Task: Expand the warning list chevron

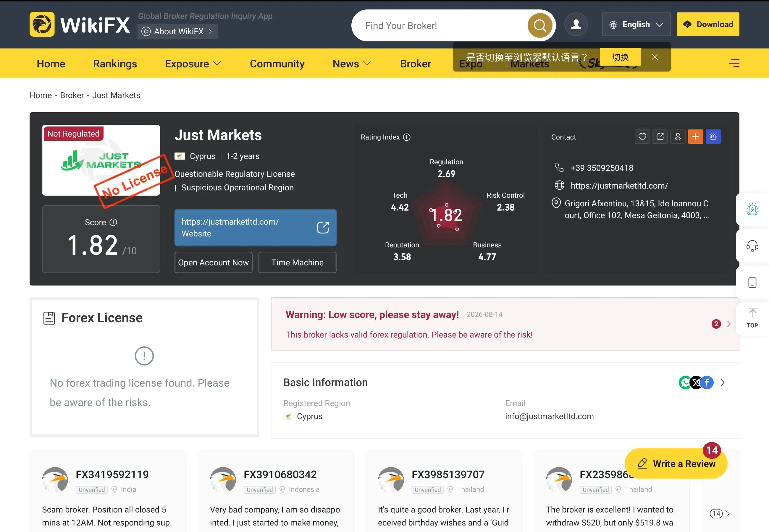Action: (729, 324)
